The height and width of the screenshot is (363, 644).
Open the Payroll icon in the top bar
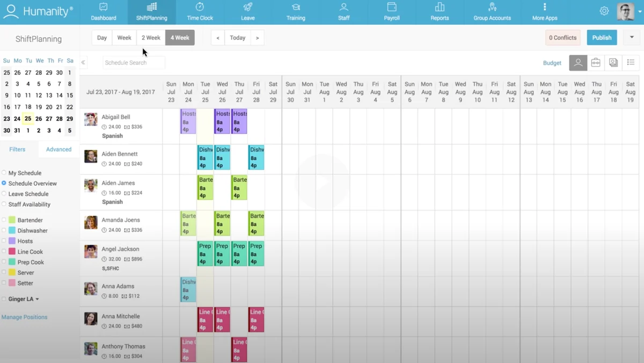coord(392,8)
